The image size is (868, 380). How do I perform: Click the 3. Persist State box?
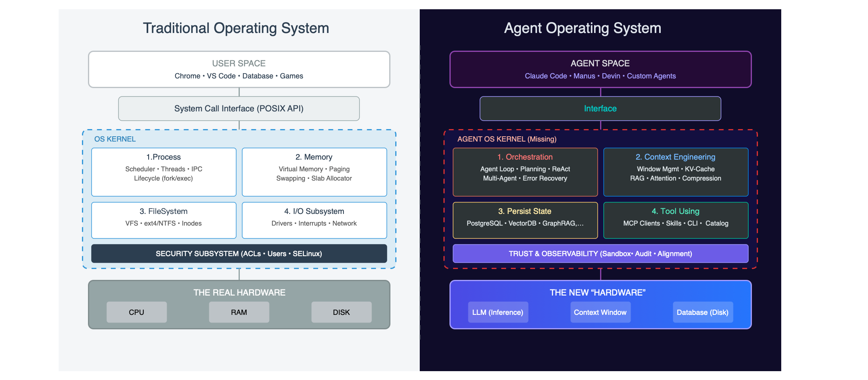tap(525, 220)
